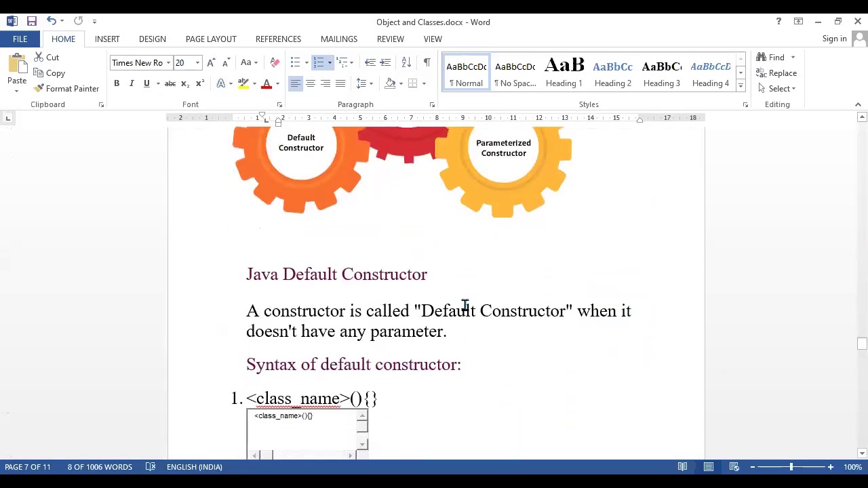The image size is (868, 488).
Task: Apply Superscript formatting
Action: [x=199, y=83]
